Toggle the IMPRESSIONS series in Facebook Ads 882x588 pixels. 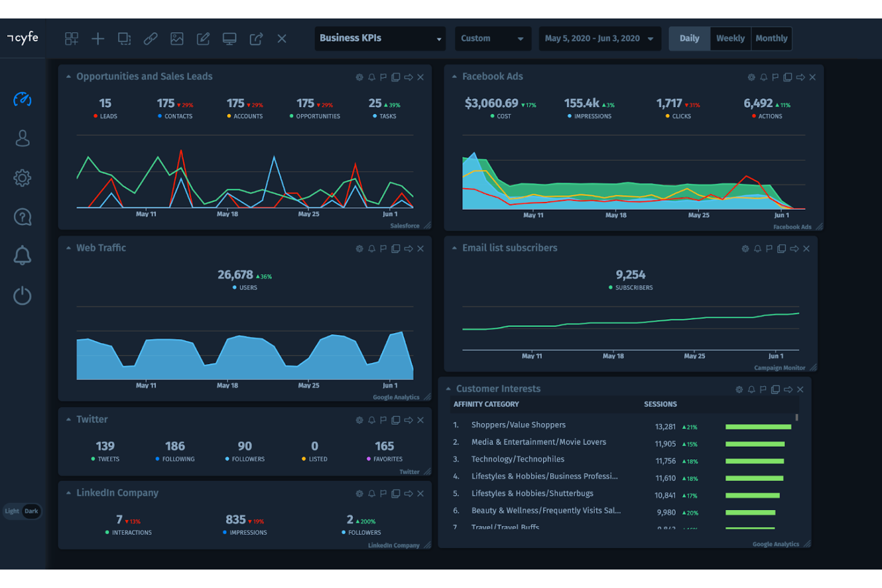tap(589, 116)
